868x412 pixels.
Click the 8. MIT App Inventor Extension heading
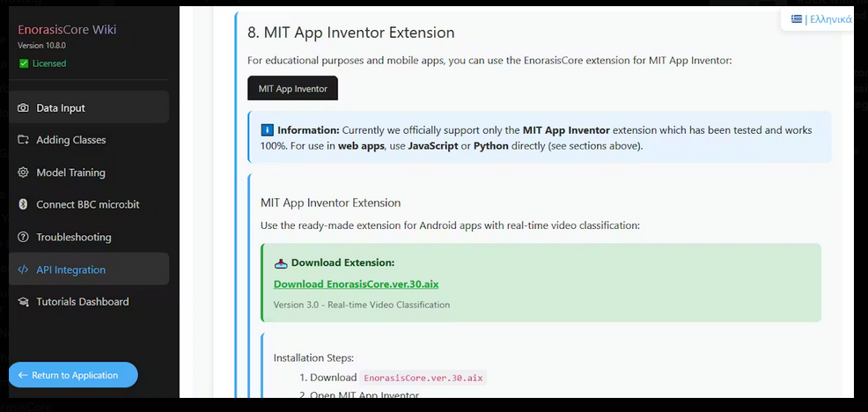351,33
